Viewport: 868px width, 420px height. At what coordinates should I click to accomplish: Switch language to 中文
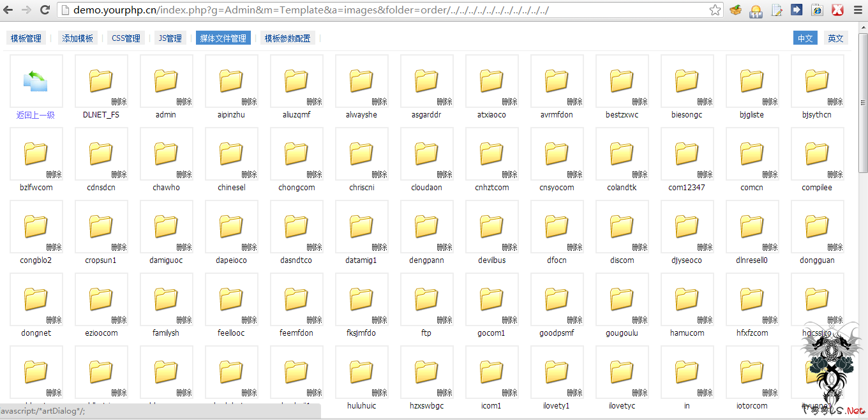[805, 38]
